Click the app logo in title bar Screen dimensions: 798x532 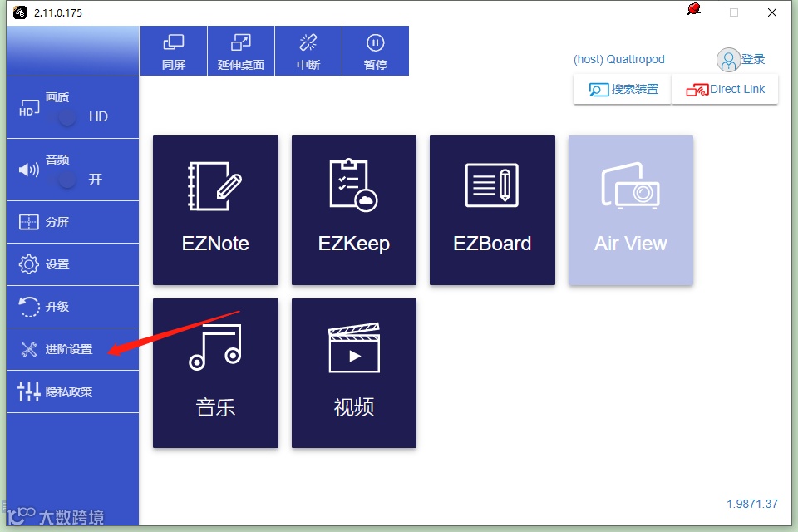pyautogui.click(x=20, y=12)
